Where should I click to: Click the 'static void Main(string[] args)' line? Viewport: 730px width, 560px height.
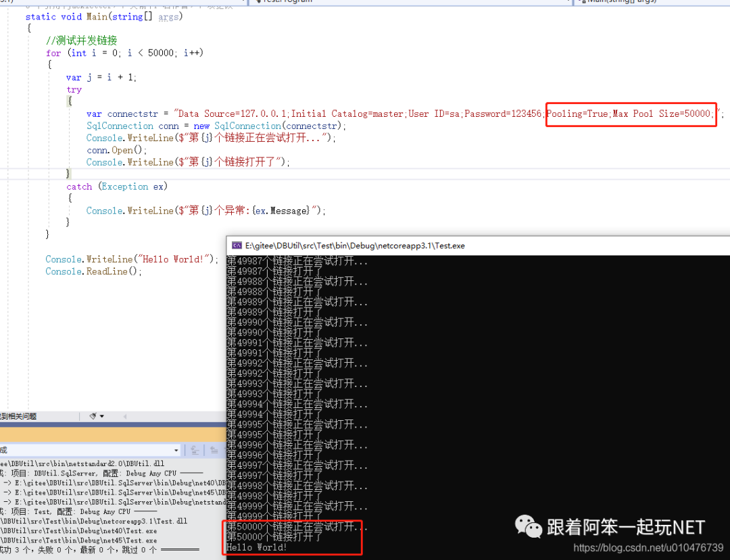tap(104, 17)
